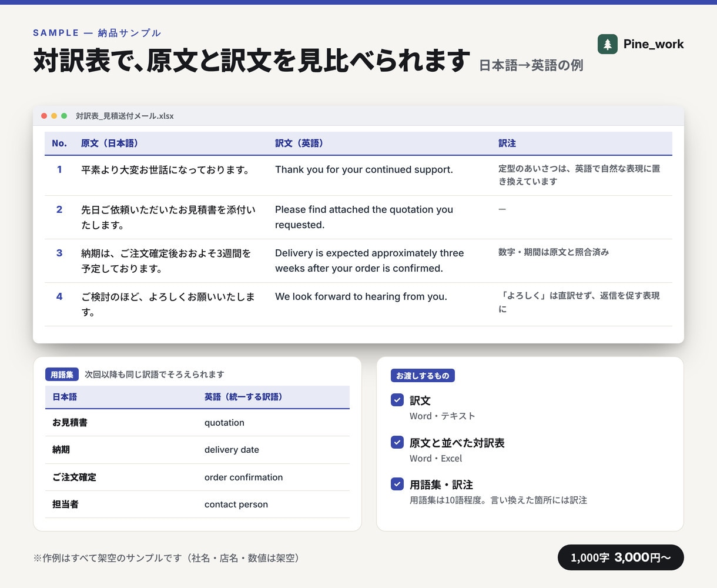717x588 pixels.
Task: Click the 1,000字 3,000円〜 price button
Action: click(x=621, y=557)
